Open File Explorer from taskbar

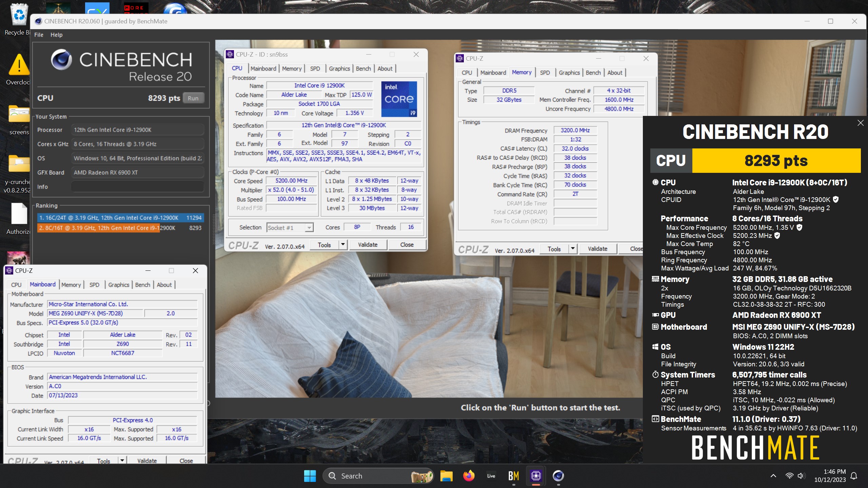coord(446,476)
